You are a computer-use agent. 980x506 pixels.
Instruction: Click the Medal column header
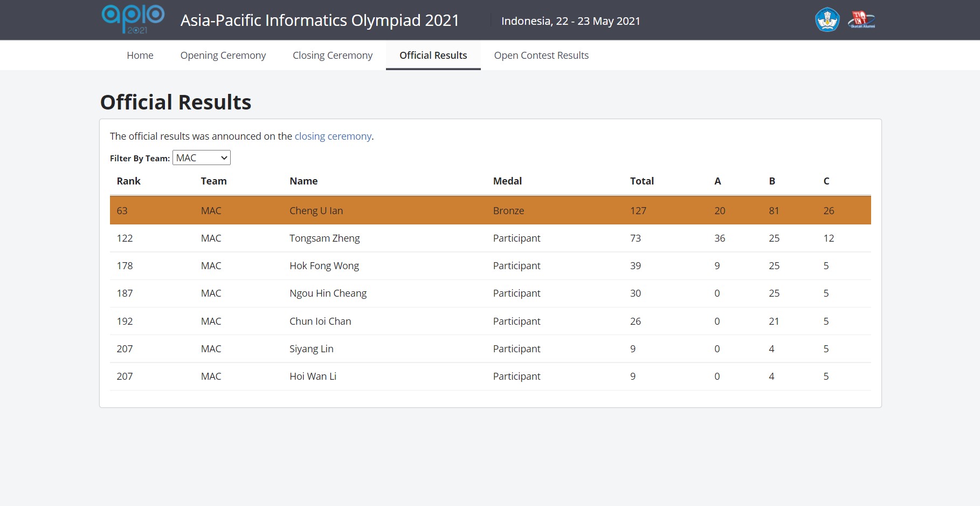(507, 181)
